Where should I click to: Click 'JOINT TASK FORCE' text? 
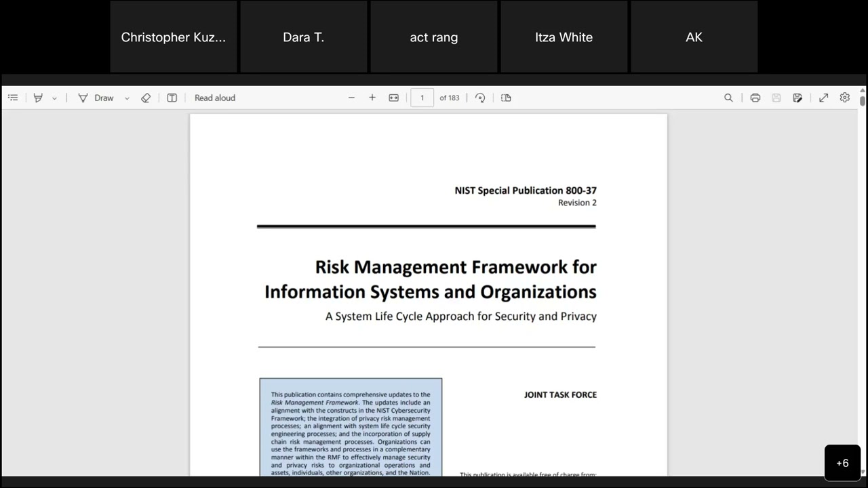[x=560, y=394]
